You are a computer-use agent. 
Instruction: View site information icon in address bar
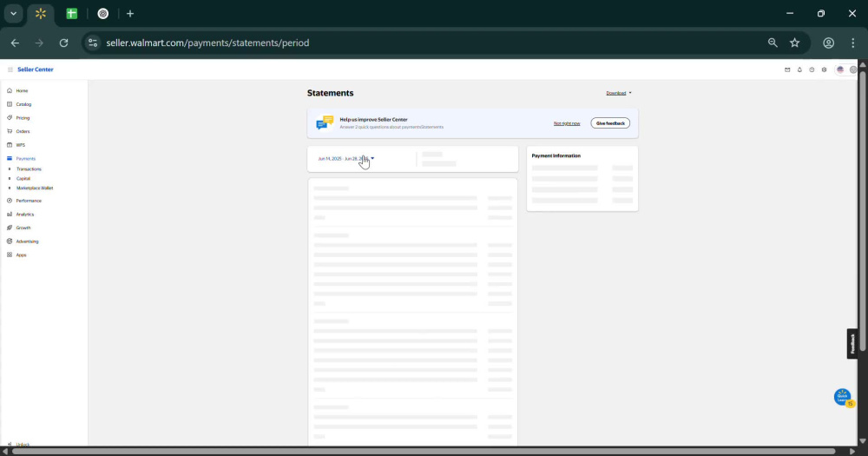93,43
